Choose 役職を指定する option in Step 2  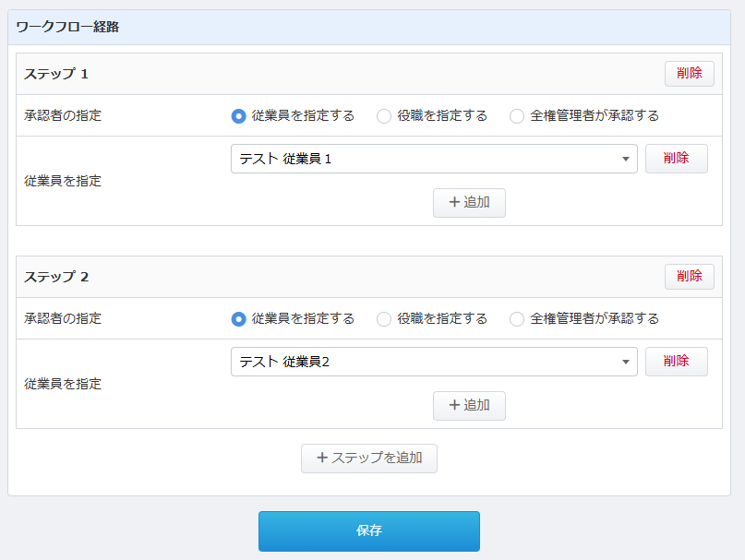point(384,319)
